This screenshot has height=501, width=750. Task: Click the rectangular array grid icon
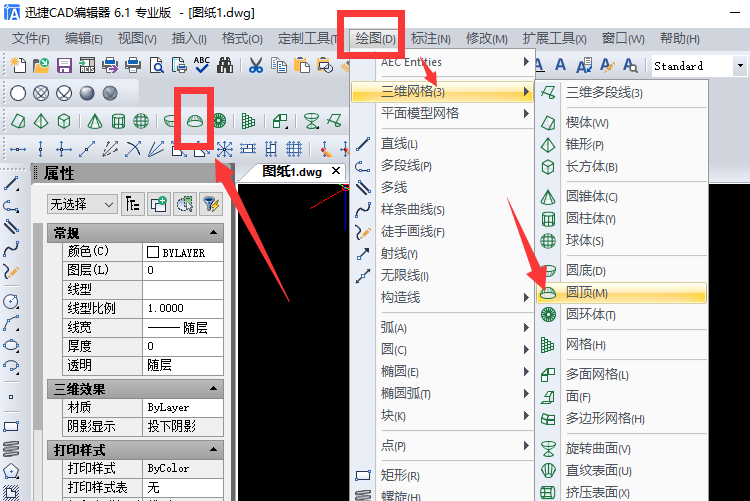(x=294, y=149)
